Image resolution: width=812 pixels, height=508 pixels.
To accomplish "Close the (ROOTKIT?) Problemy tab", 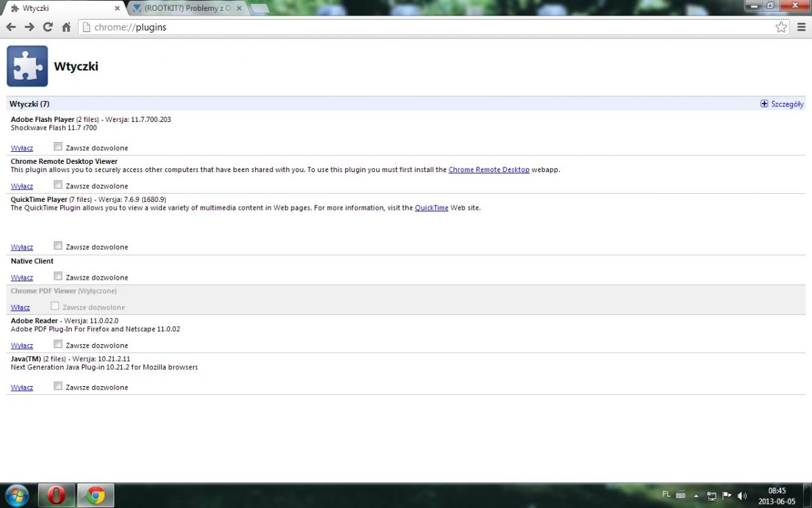I will (x=239, y=8).
